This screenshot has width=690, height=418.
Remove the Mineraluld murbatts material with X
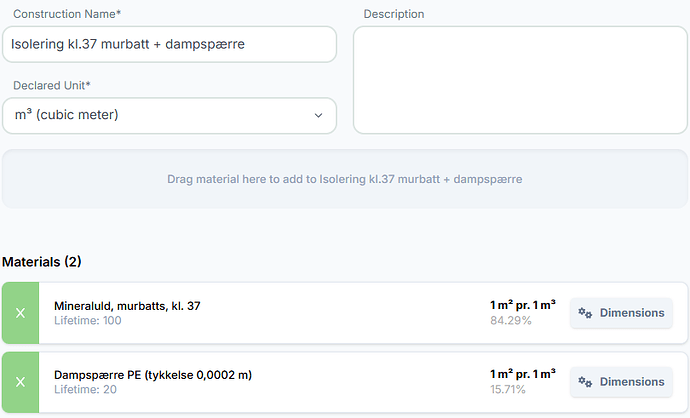(20, 313)
